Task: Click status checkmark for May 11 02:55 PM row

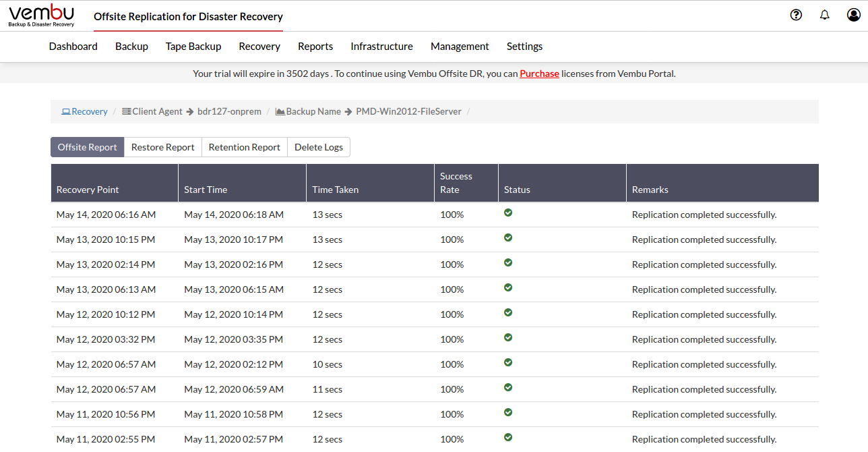Action: [x=508, y=437]
